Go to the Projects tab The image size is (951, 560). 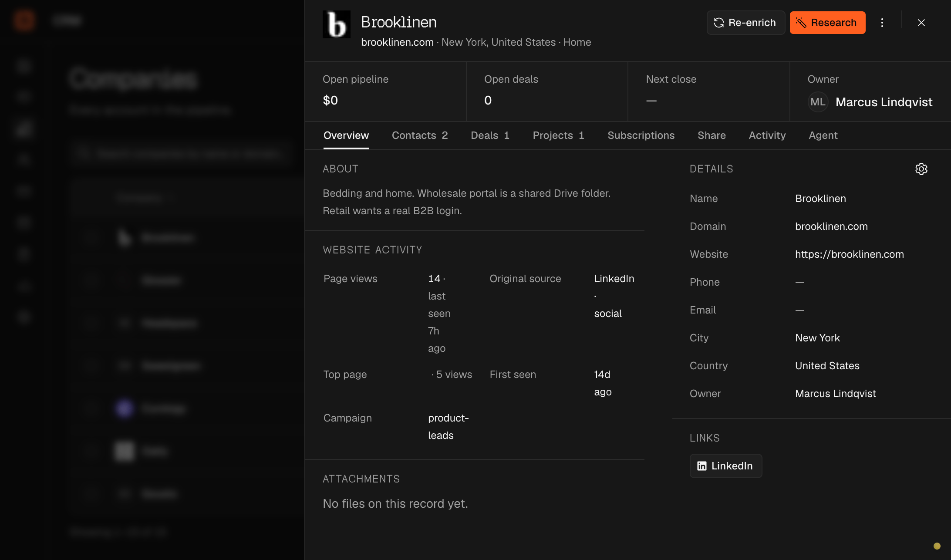tap(559, 135)
